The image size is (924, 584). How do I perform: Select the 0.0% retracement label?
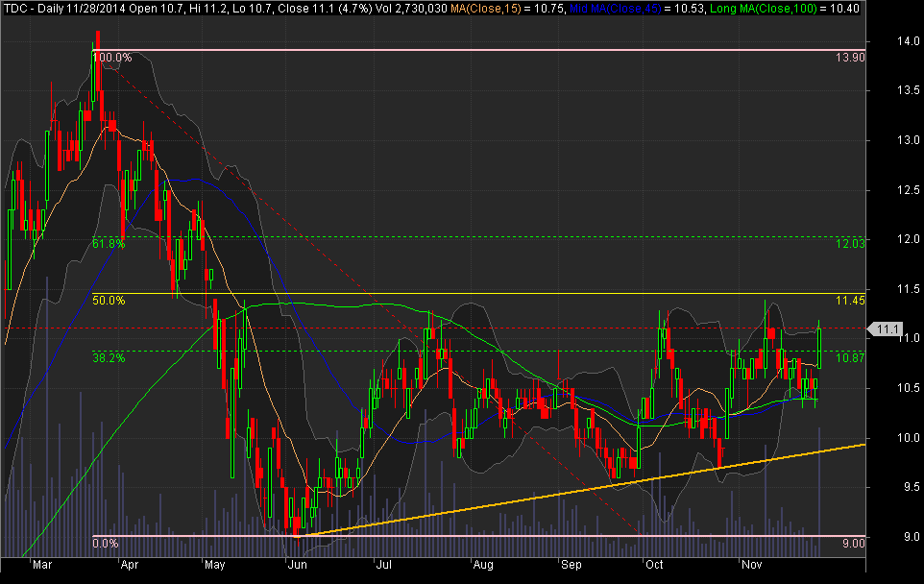pyautogui.click(x=106, y=544)
